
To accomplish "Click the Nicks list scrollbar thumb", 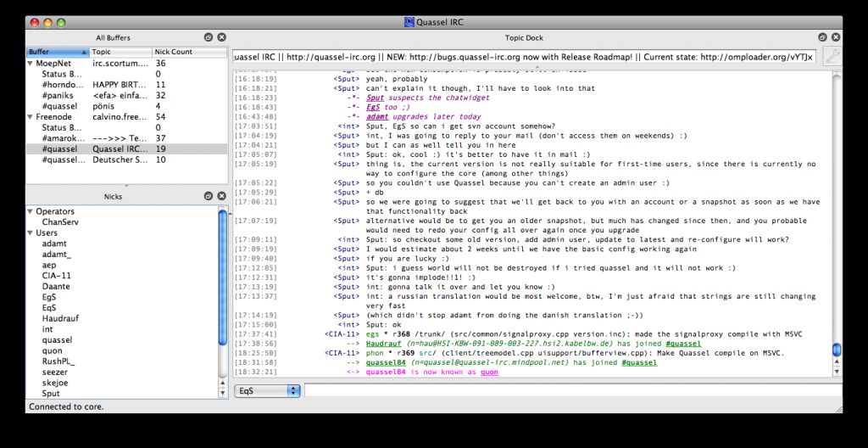I will pos(223,277).
